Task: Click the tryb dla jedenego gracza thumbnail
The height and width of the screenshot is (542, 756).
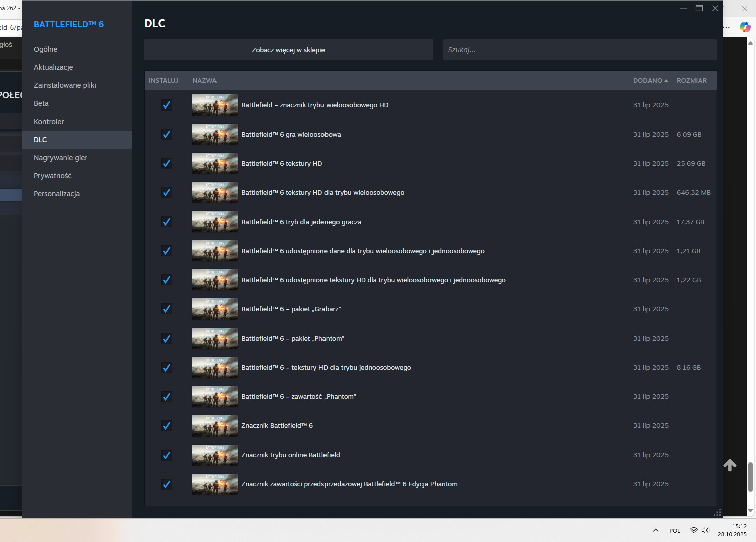Action: 215,222
